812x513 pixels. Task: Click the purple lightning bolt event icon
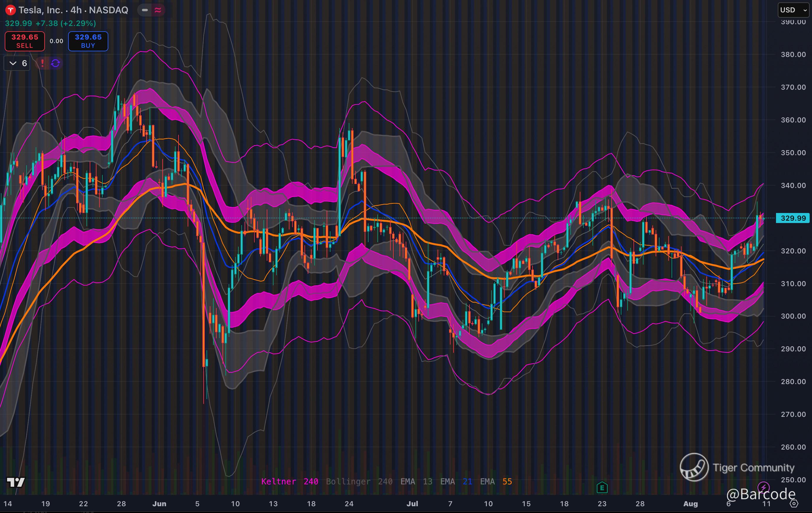point(763,487)
